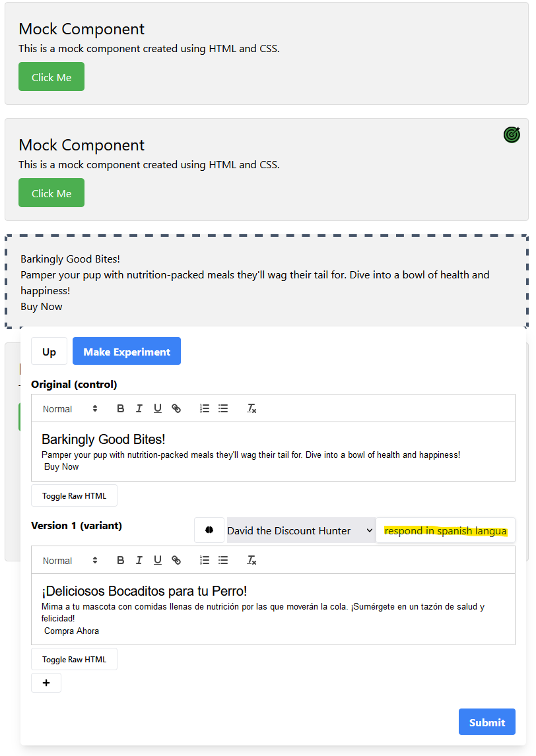The height and width of the screenshot is (756, 536).
Task: Click the green target icon
Action: click(512, 135)
